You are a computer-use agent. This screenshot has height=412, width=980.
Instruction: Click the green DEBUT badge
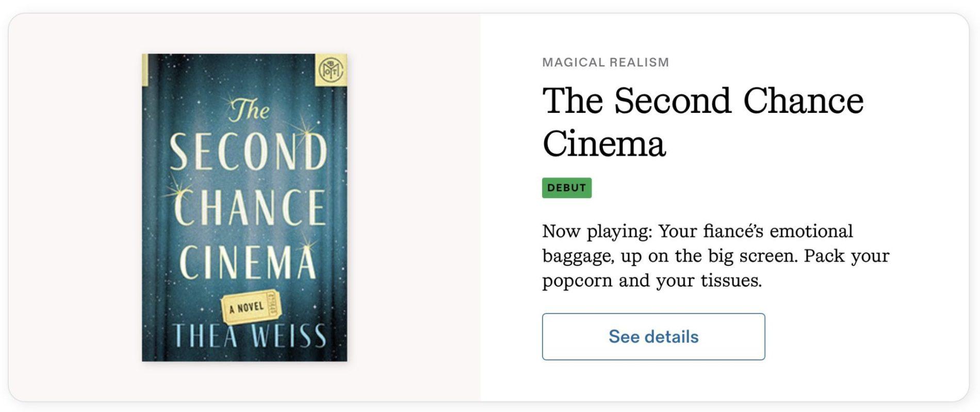coord(566,188)
